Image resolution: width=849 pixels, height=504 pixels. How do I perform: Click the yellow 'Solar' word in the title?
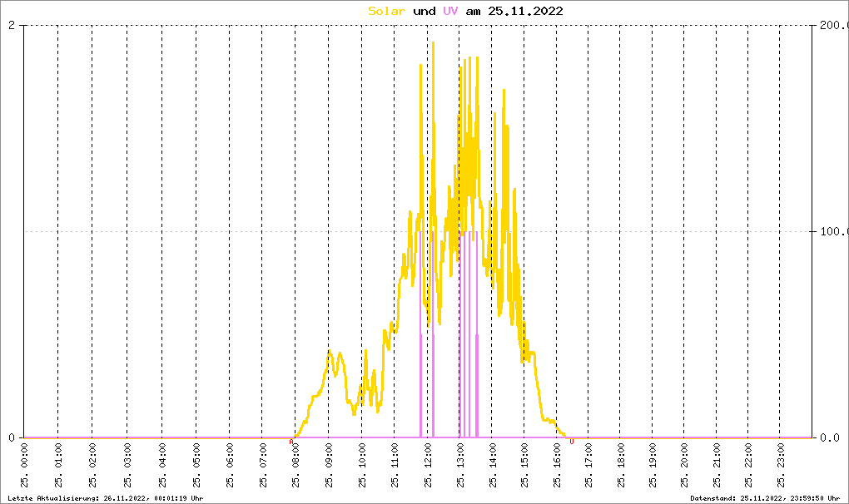click(x=386, y=11)
